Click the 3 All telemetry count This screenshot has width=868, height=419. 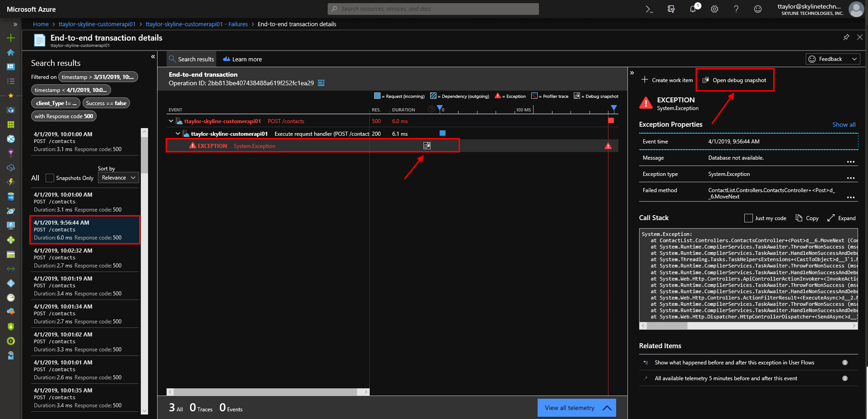point(176,408)
